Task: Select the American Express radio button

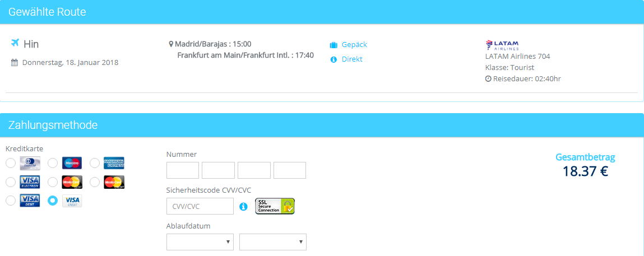Action: (x=95, y=163)
